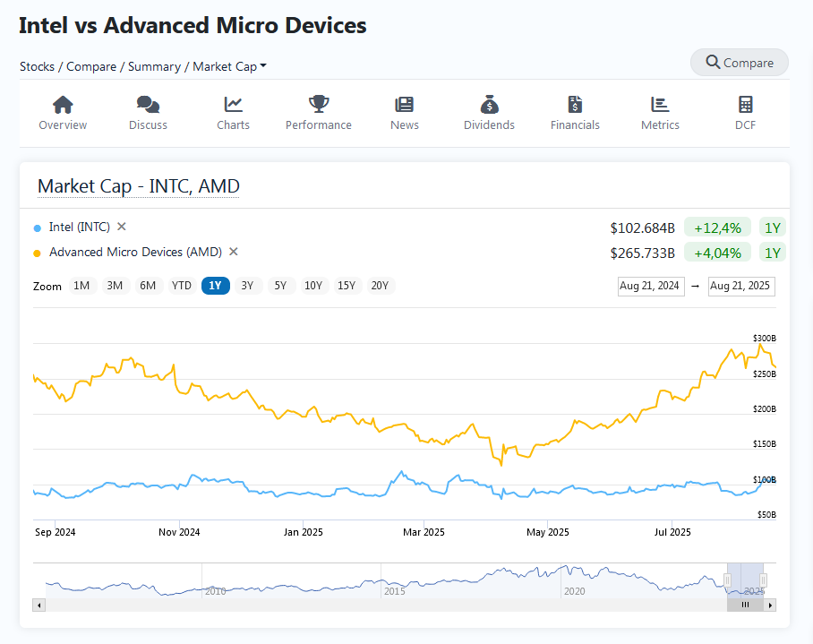Set zoom range to 20Y
Viewport: 813px width, 644px height.
(380, 286)
